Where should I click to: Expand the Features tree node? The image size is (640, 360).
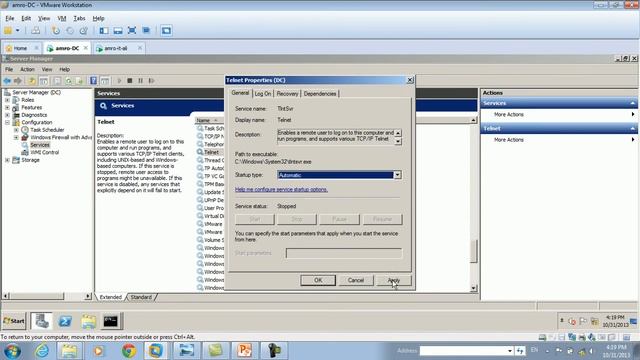click(x=7, y=107)
